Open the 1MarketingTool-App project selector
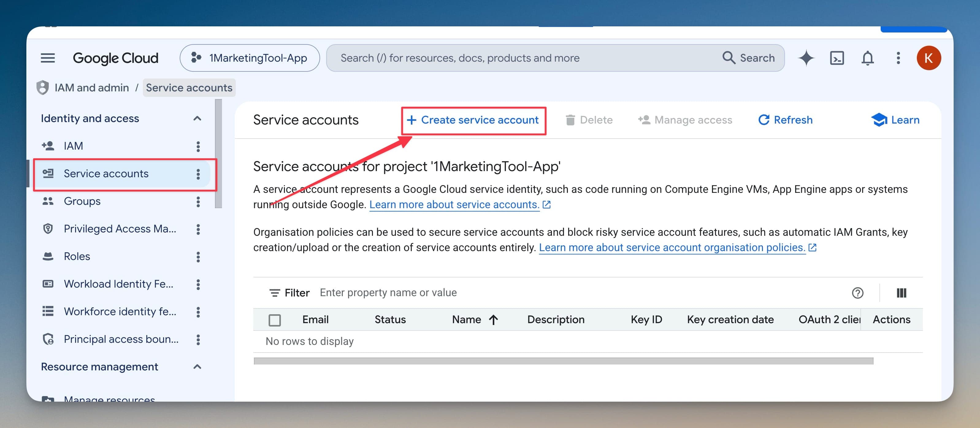The width and height of the screenshot is (980, 428). (250, 58)
